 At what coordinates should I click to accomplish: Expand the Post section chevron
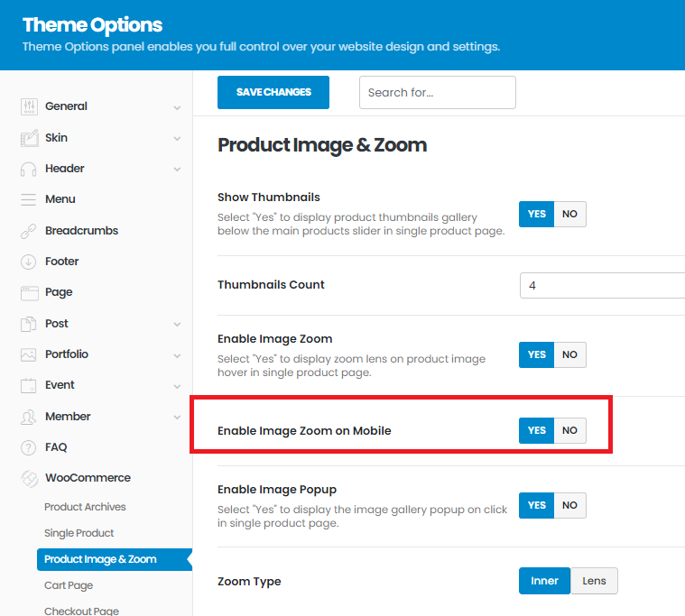(177, 325)
